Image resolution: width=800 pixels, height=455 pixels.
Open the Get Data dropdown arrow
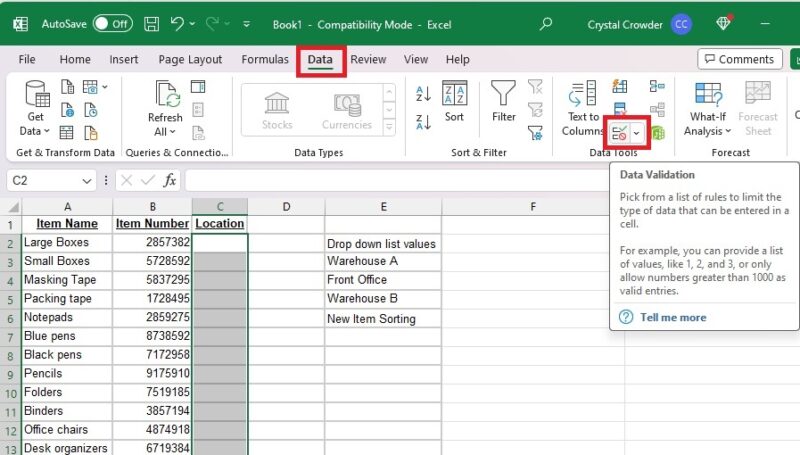(47, 131)
